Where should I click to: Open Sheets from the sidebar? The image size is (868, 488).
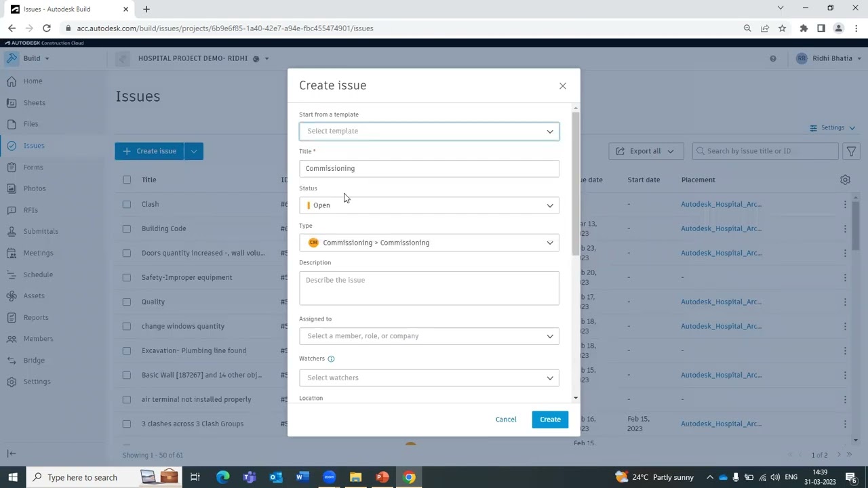(x=34, y=103)
